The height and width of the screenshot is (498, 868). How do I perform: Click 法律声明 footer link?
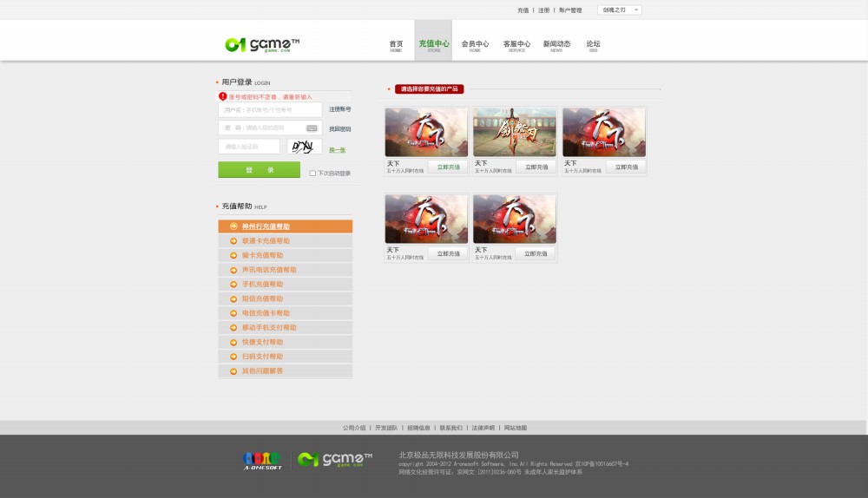(483, 428)
